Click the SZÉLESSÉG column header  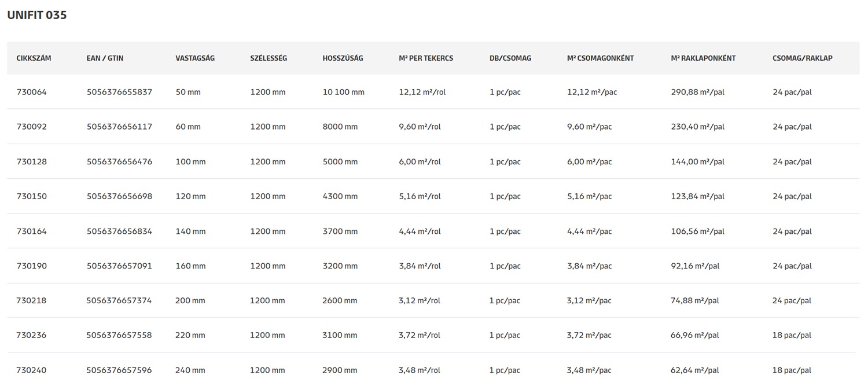click(269, 58)
